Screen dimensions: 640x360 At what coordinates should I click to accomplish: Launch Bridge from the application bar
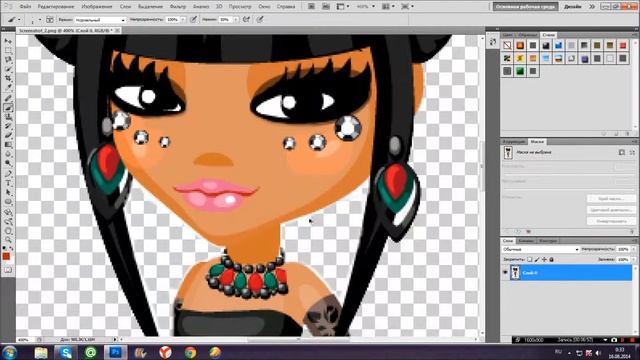point(311,7)
